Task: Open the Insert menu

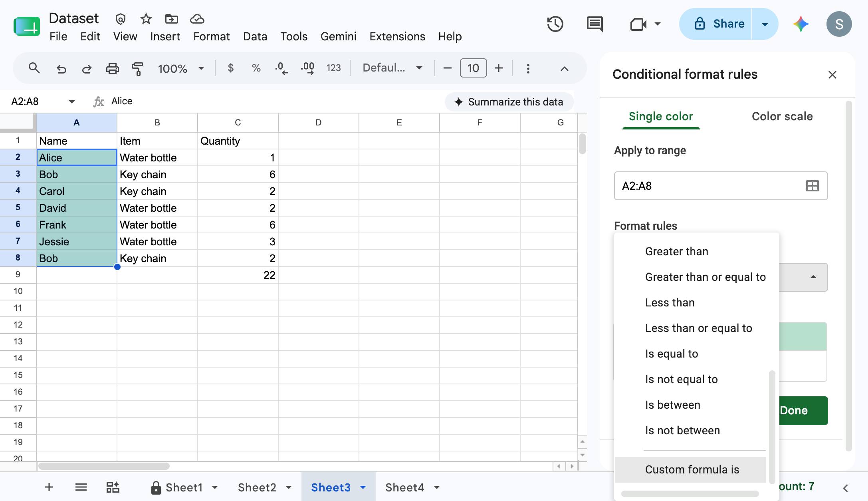Action: 165,36
